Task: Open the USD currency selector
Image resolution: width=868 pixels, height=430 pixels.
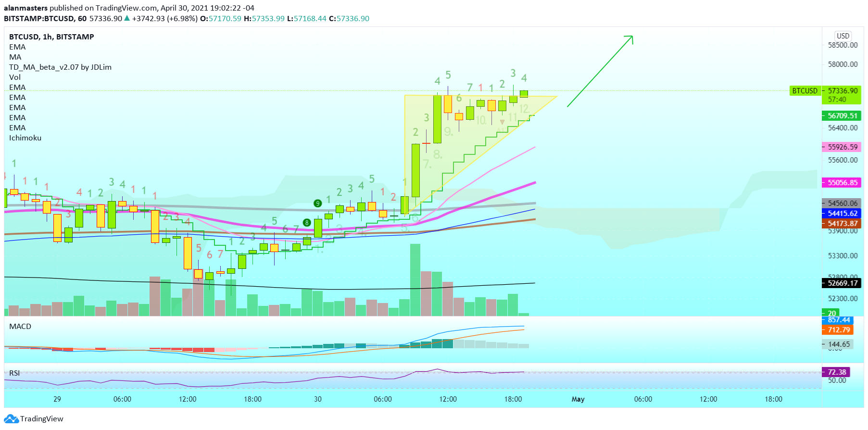Action: [843, 36]
